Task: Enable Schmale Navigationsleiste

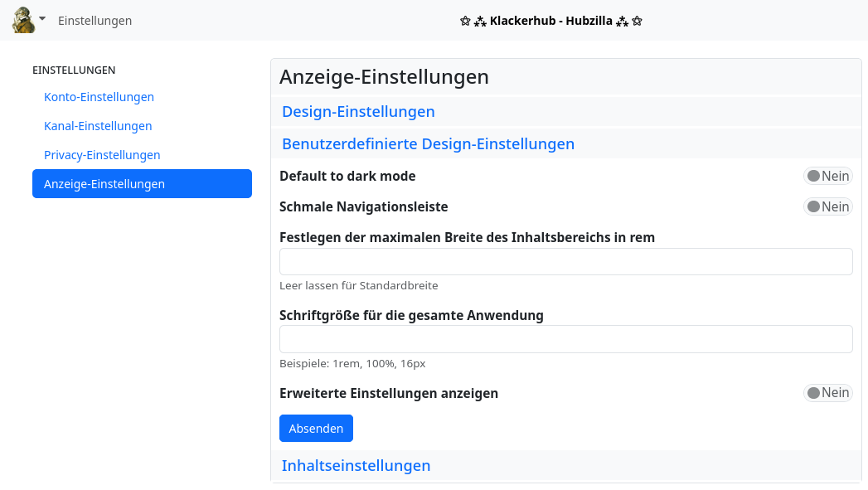Action: (x=827, y=206)
